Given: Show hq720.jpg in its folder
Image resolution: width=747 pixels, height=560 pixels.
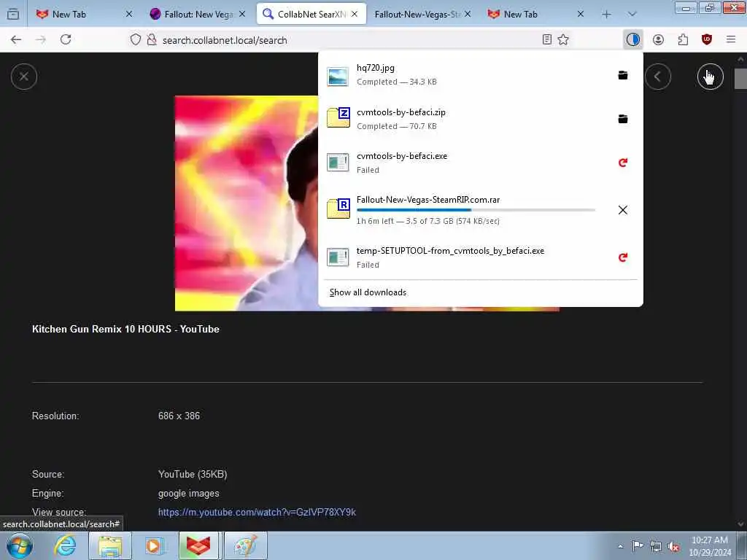Looking at the screenshot, I should [x=623, y=75].
